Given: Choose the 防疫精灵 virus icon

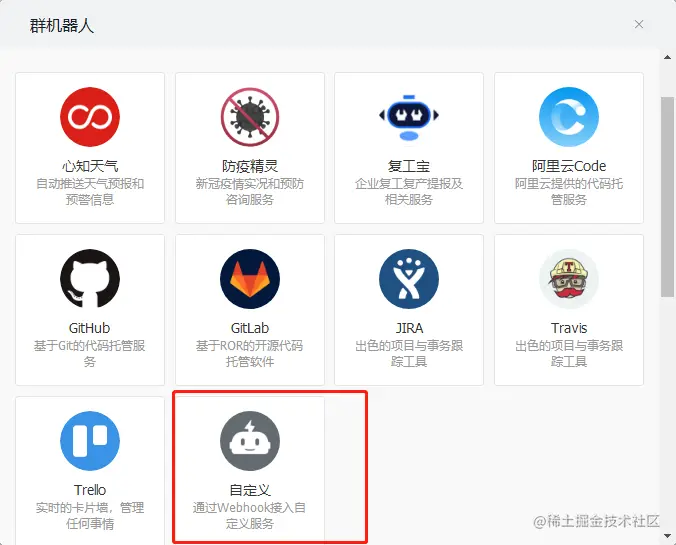Looking at the screenshot, I should point(250,117).
